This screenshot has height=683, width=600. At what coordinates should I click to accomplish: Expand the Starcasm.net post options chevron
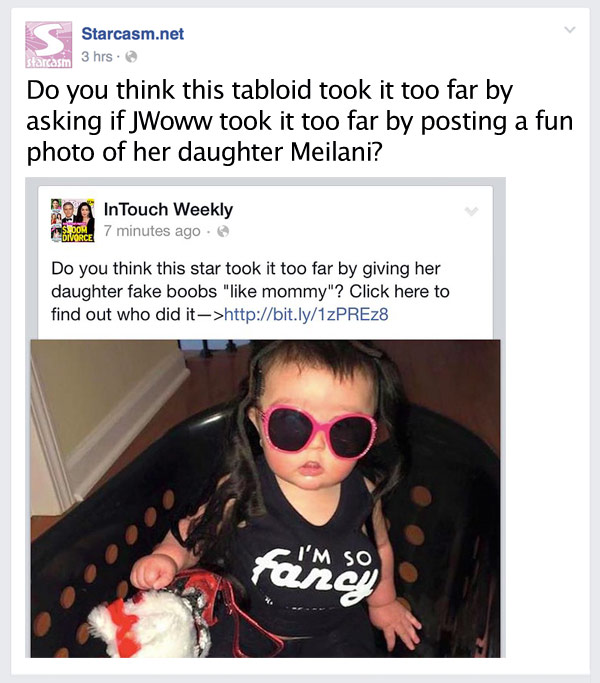[x=570, y=30]
